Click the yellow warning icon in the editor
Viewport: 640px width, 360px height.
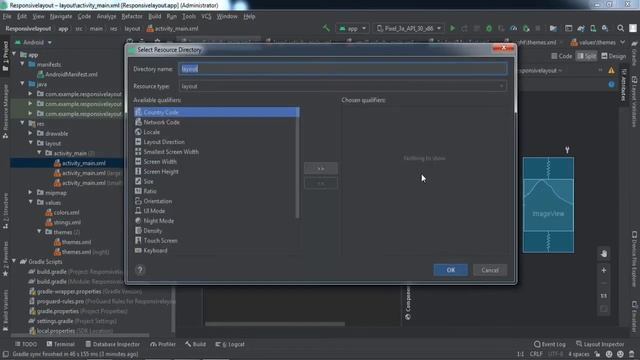tap(611, 71)
